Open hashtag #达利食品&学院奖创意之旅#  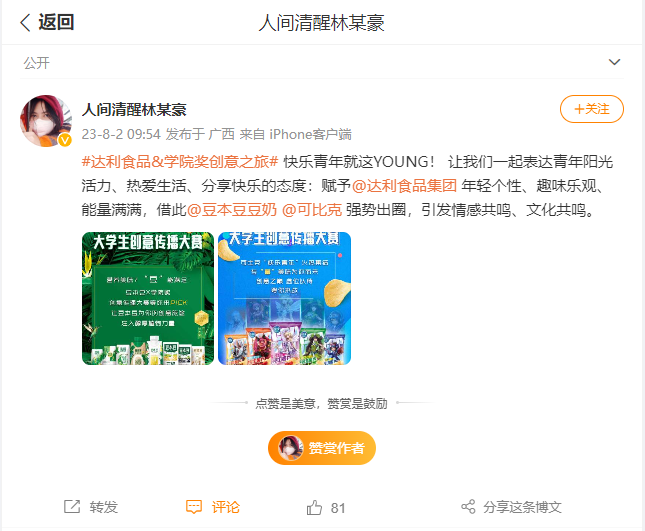coord(180,162)
